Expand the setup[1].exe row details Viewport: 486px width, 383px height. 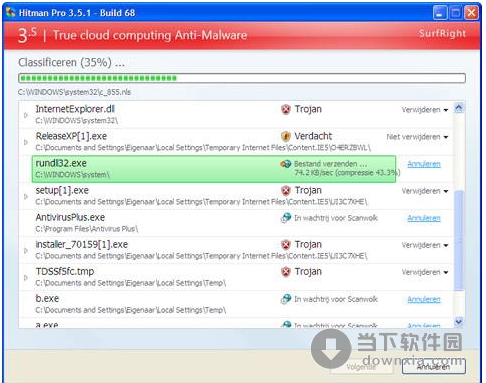coord(26,197)
